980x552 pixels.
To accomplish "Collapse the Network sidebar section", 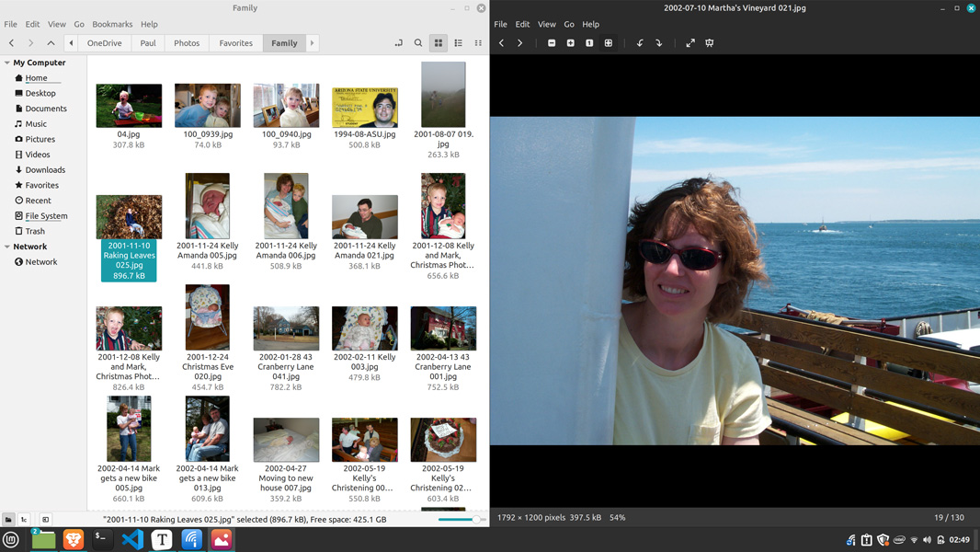I will point(7,247).
